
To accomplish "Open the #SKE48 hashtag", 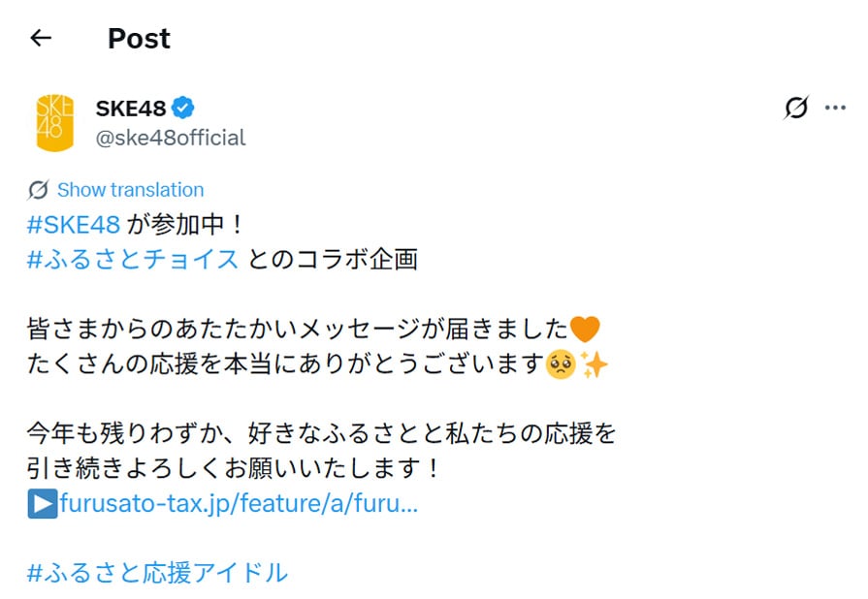I will point(74,225).
